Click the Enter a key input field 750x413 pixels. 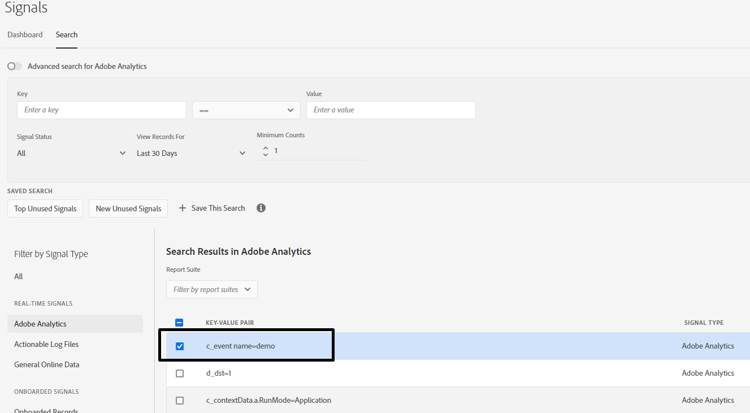pos(101,110)
